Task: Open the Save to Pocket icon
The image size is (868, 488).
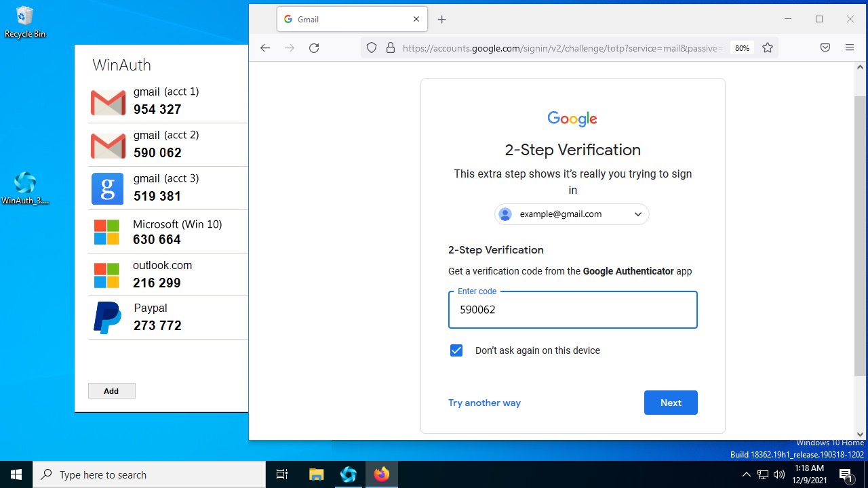Action: pyautogui.click(x=825, y=48)
